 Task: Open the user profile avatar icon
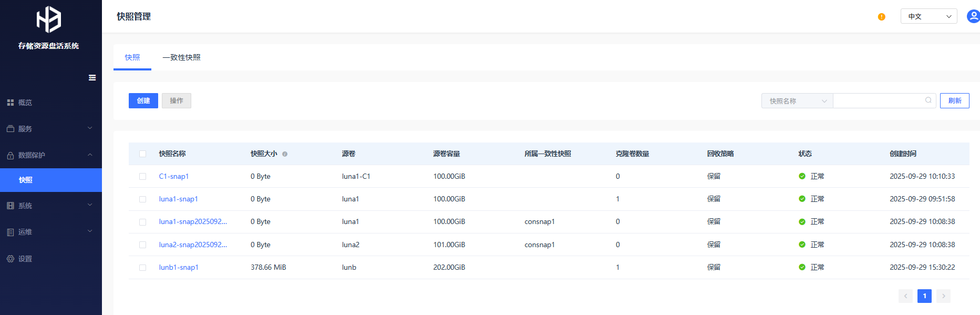coord(973,16)
